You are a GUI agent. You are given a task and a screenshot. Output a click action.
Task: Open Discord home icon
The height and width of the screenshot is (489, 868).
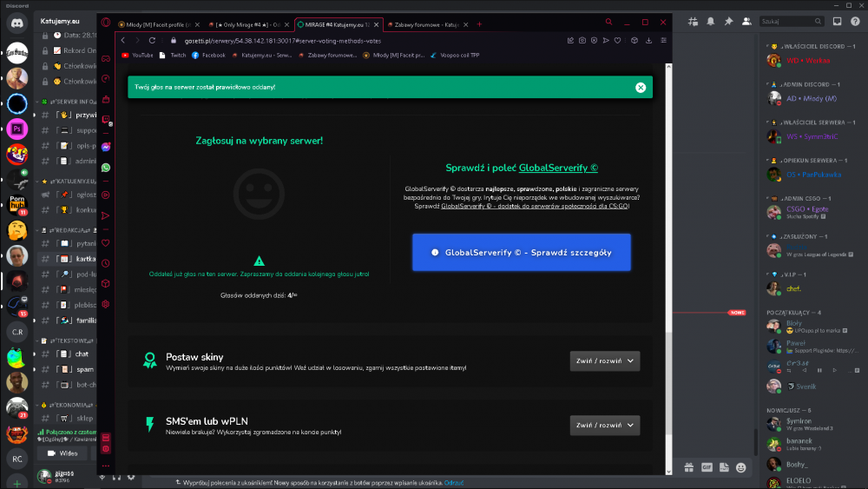(x=17, y=23)
